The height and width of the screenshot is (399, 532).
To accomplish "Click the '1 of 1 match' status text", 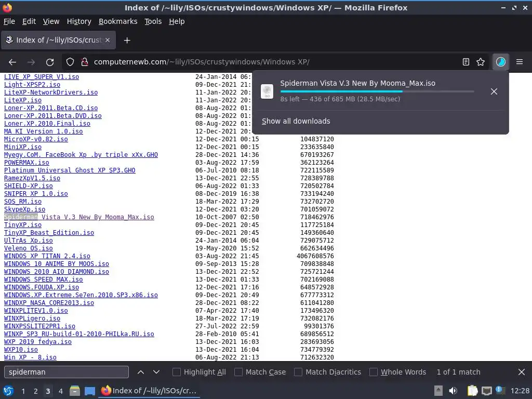I will tap(458, 372).
